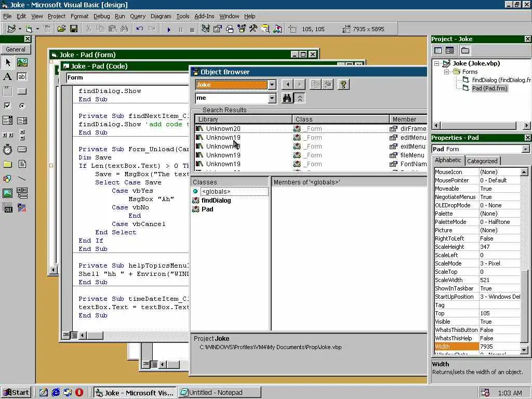
Task: Click the Project Explorer toolbar icon
Action: 205,29
